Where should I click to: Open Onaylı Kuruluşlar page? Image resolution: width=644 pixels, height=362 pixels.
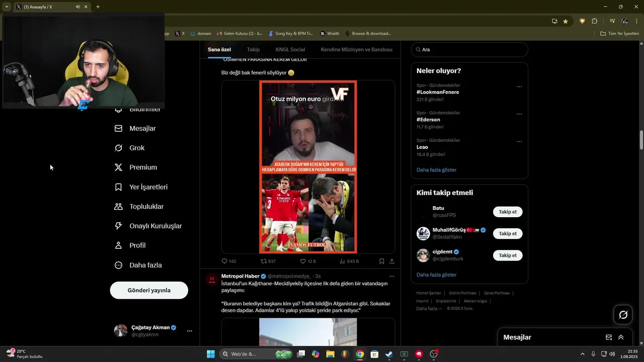point(148,226)
